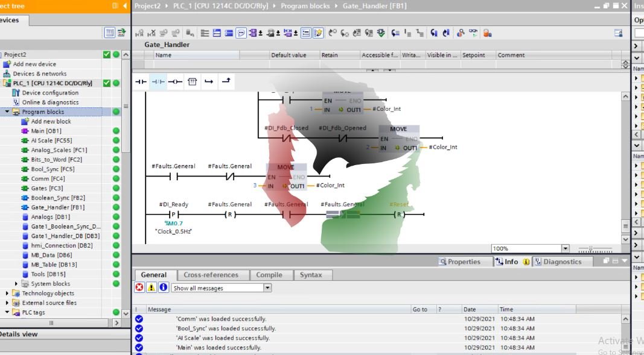Click Add new device
The image size is (644, 355).
tap(34, 64)
